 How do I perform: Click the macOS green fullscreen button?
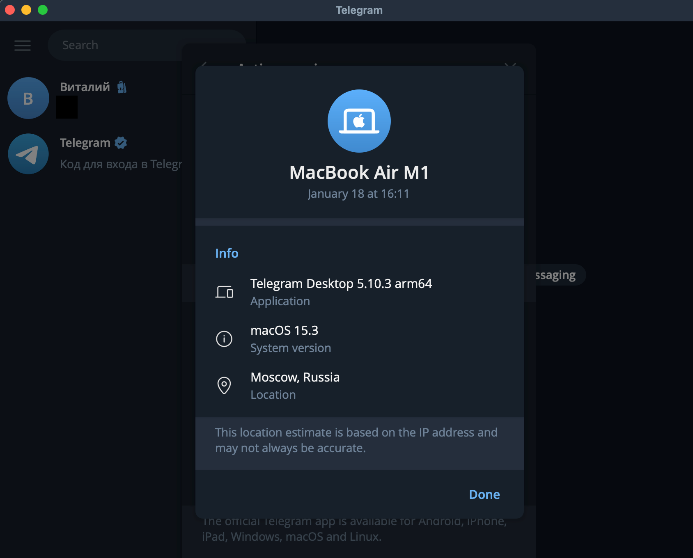43,10
